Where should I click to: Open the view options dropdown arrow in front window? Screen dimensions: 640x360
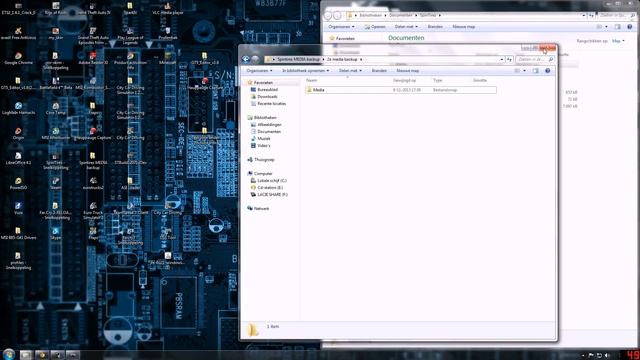[x=524, y=71]
